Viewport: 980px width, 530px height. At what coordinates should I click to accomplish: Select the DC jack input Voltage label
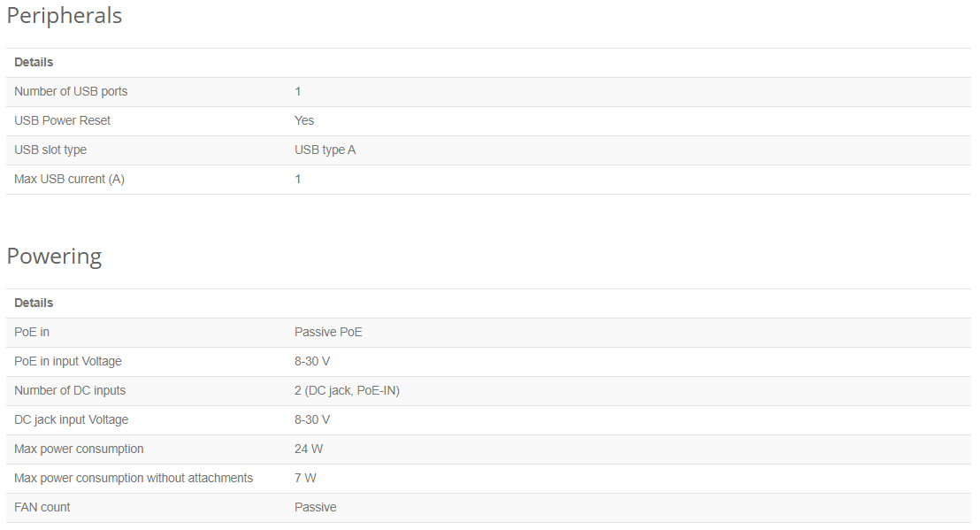pyautogui.click(x=72, y=420)
